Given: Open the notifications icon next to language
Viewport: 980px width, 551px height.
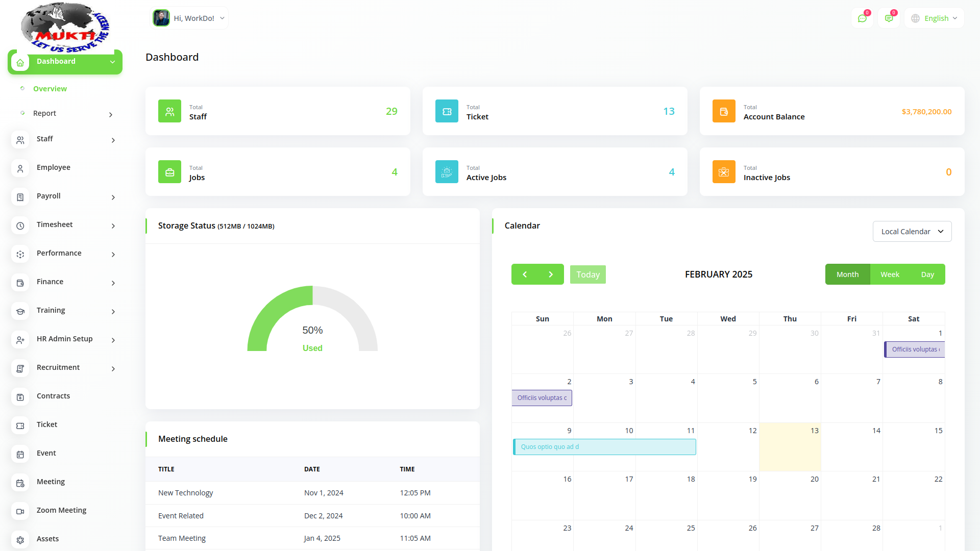Looking at the screenshot, I should [x=889, y=18].
